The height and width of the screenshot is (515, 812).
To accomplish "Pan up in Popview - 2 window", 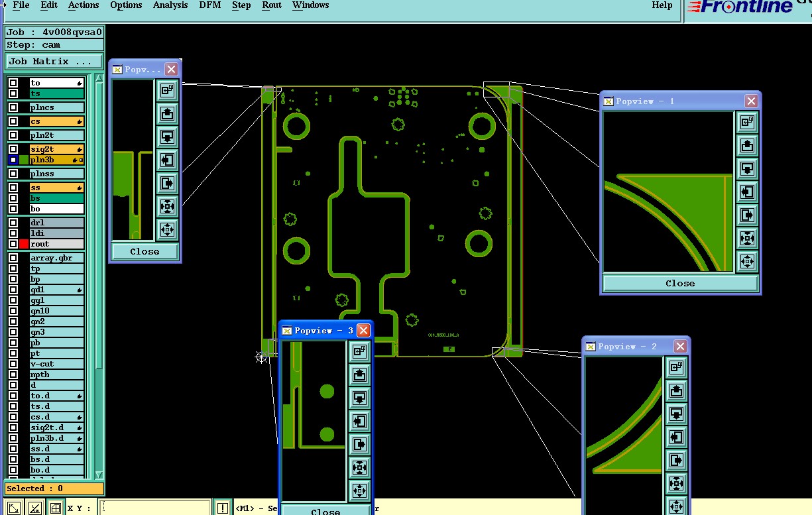I will click(x=676, y=390).
